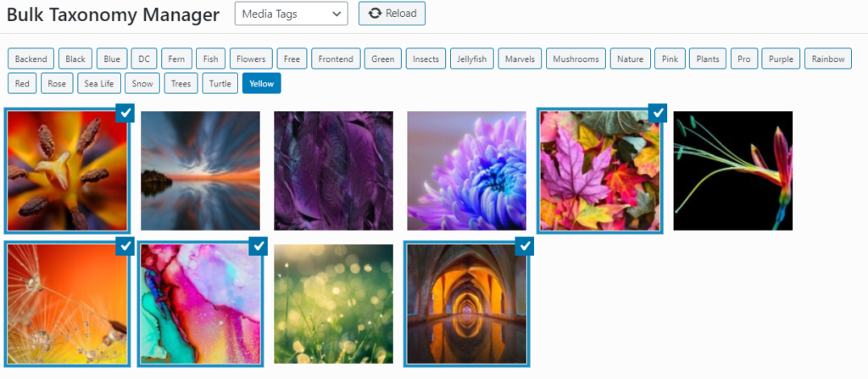Select the Nature tag

631,59
